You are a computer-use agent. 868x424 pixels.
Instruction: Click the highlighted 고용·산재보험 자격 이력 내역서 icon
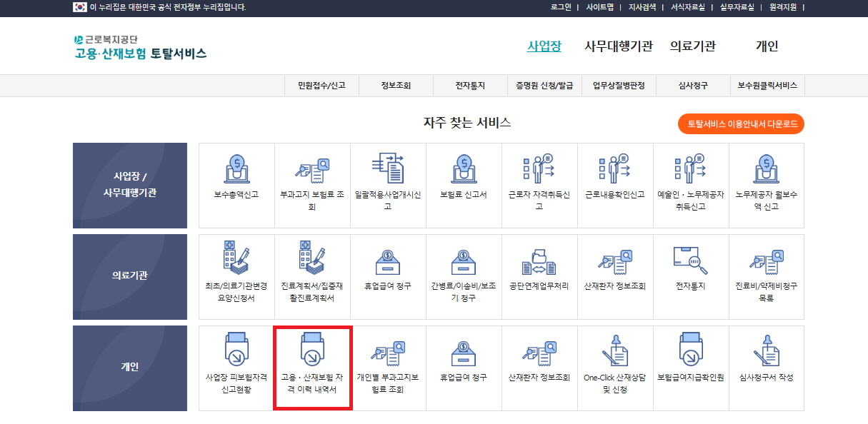click(x=312, y=366)
